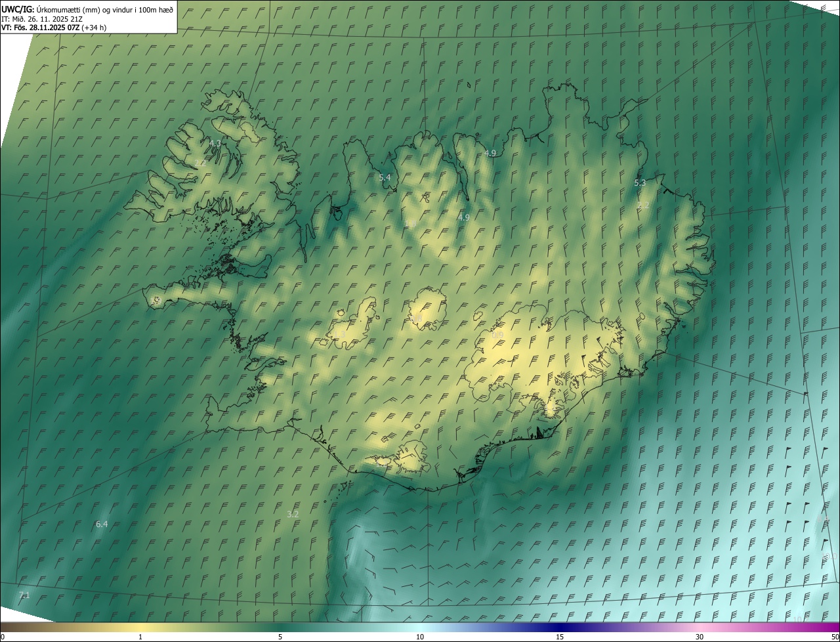840x642 pixels.
Task: Click the 1 tick on the colour scale
Action: coord(140,637)
